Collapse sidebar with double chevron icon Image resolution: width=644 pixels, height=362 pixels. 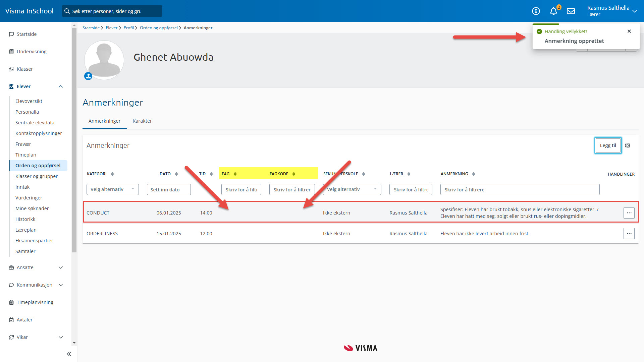pyautogui.click(x=69, y=354)
